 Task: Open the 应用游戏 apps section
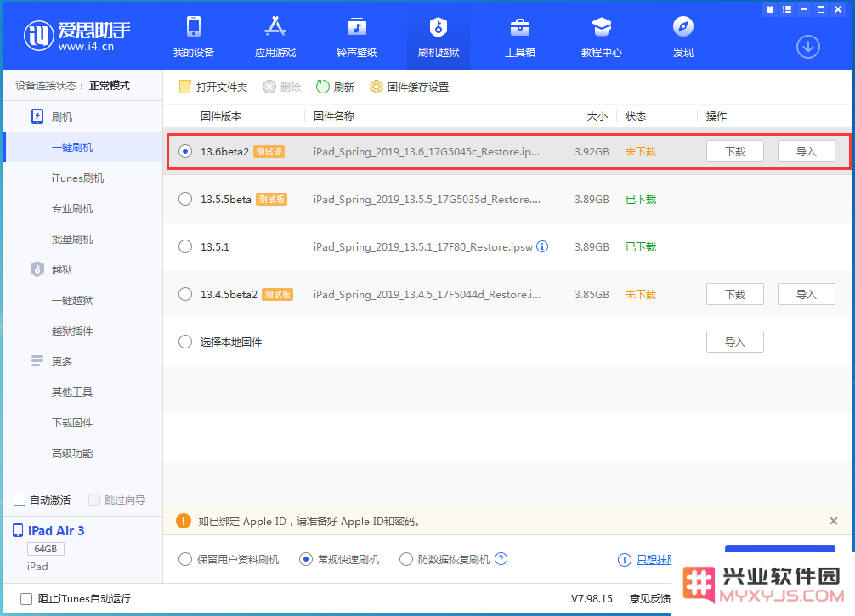(275, 37)
